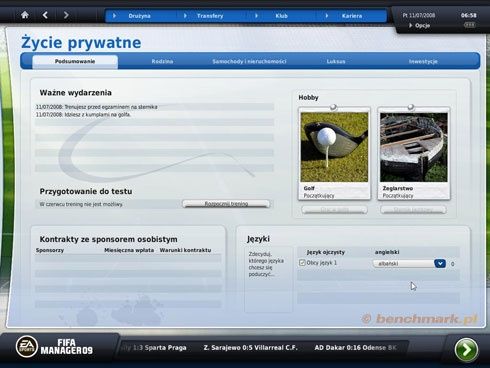
Task: Open the Drużyna menu
Action: click(139, 16)
